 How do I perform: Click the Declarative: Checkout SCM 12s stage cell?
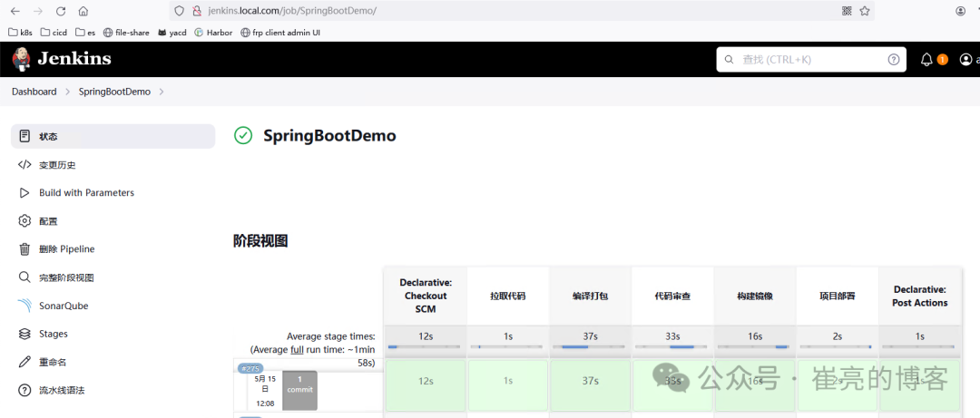tap(426, 381)
